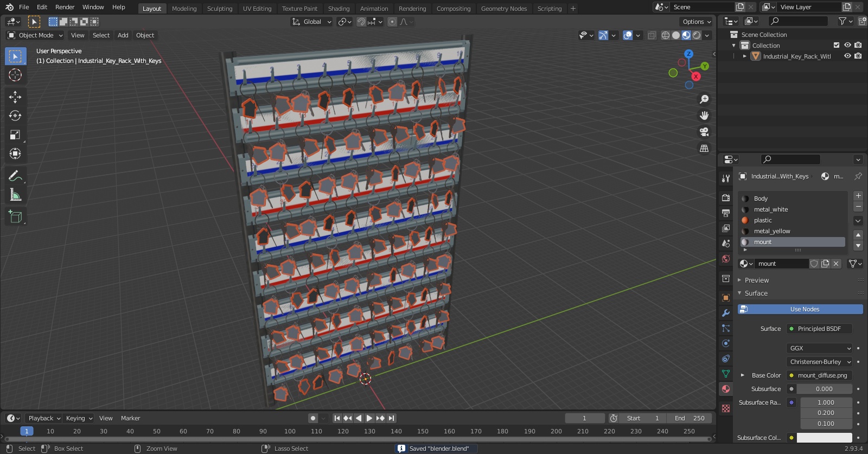This screenshot has height=454, width=868.
Task: Activate the Select Box tool
Action: pos(15,56)
